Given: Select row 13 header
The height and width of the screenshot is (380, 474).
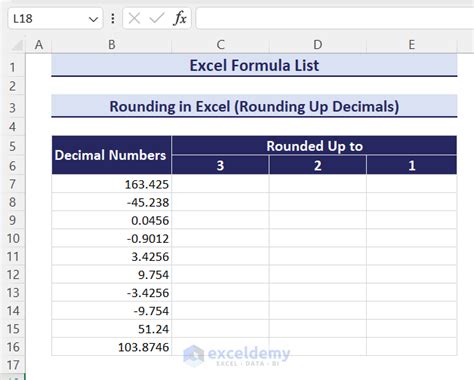Looking at the screenshot, I should pos(13,292).
